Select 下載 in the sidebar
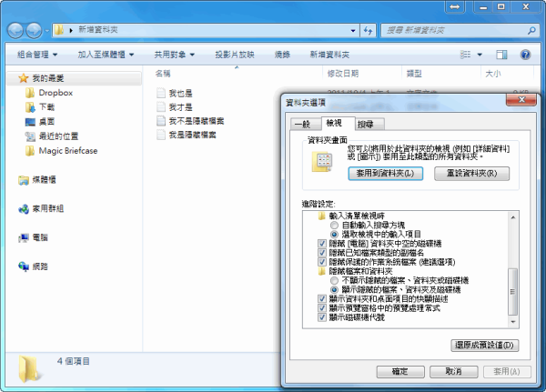546x392 pixels. pos(47,107)
